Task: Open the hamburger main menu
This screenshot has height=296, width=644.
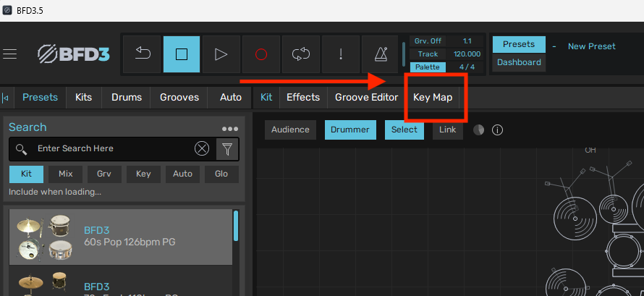Action: pos(9,54)
